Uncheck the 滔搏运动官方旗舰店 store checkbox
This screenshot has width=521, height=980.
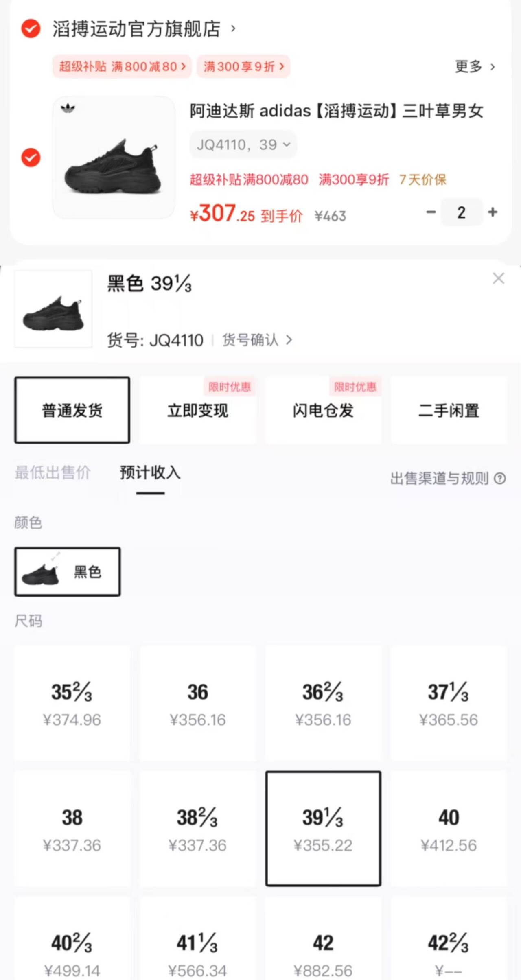point(31,28)
